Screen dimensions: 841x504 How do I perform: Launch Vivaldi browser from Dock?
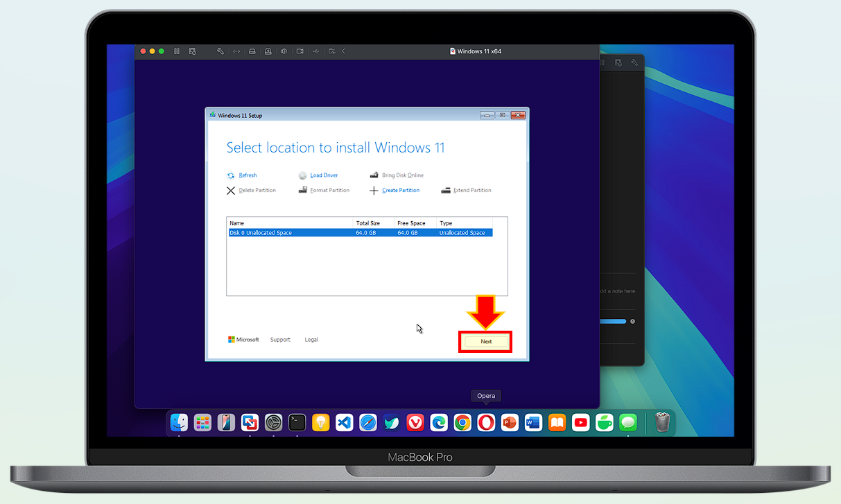(x=415, y=422)
